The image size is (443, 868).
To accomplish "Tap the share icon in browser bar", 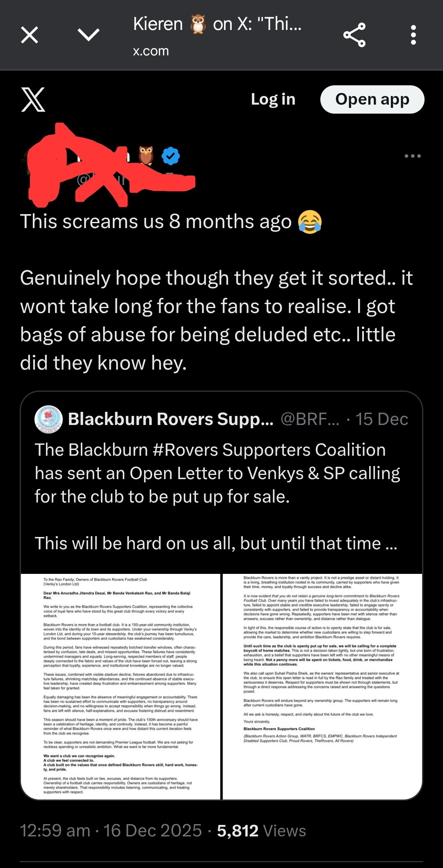I will (x=354, y=35).
